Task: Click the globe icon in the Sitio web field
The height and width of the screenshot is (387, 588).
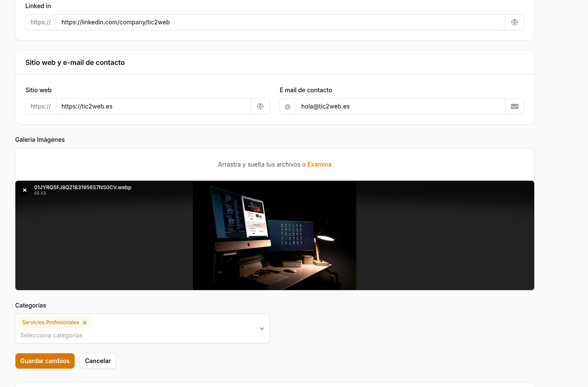Action: [260, 106]
